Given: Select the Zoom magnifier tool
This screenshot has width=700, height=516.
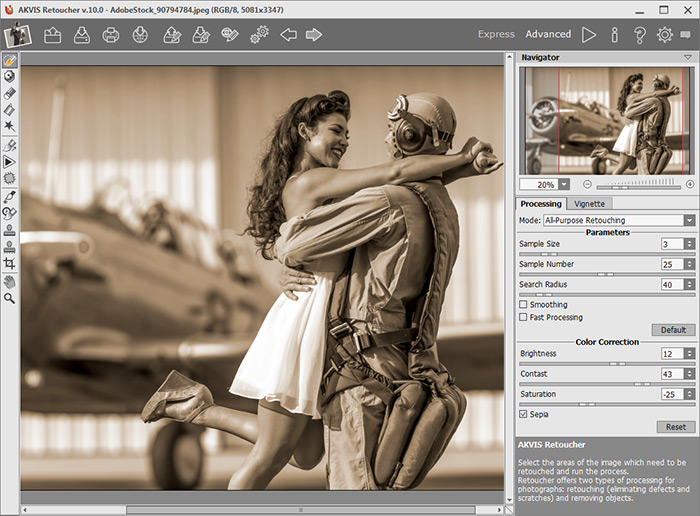Looking at the screenshot, I should click(9, 298).
